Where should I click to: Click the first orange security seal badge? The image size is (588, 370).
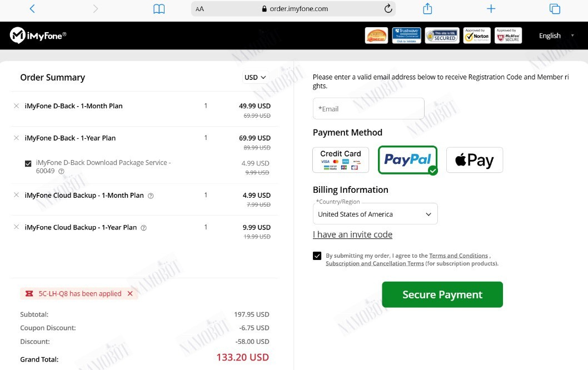click(x=376, y=36)
